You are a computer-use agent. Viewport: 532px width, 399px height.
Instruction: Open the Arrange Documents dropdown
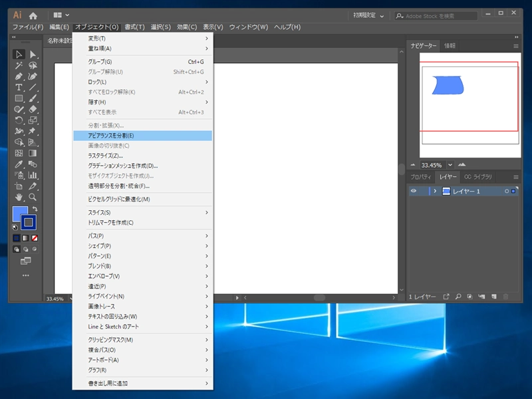tap(61, 15)
